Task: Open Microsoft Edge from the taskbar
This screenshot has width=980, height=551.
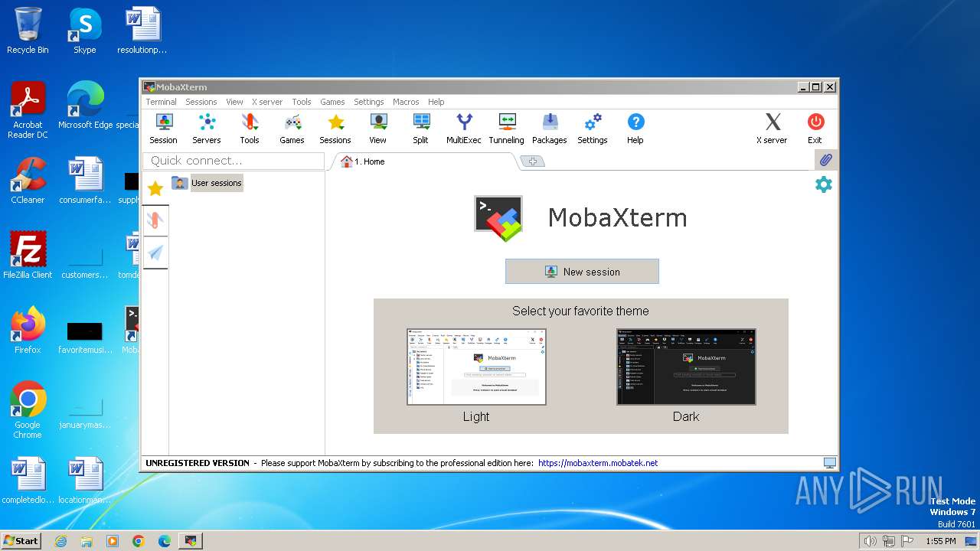Action: pyautogui.click(x=165, y=541)
